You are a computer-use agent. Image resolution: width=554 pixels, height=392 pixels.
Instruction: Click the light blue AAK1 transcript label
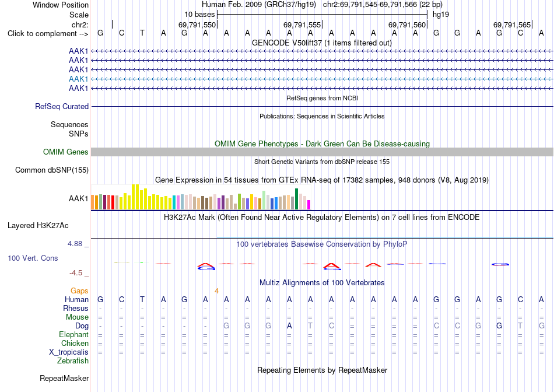coord(79,79)
